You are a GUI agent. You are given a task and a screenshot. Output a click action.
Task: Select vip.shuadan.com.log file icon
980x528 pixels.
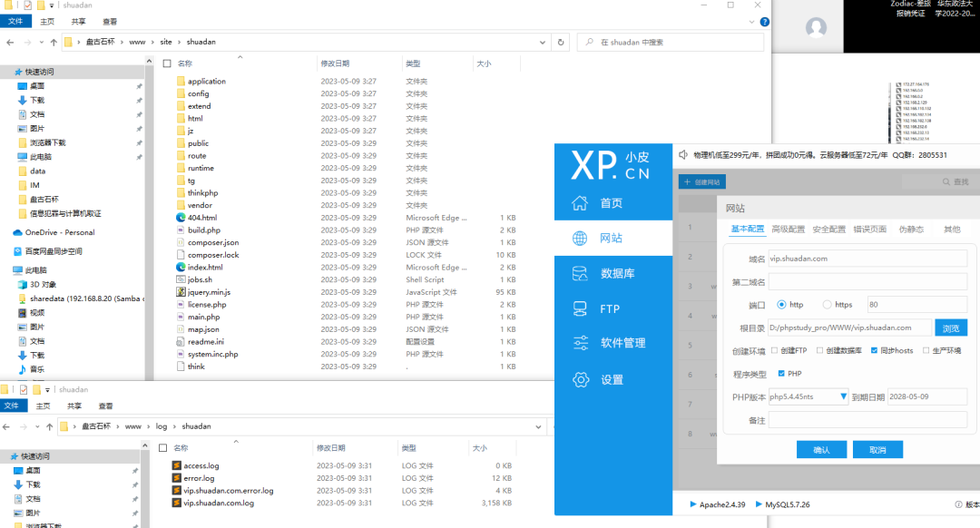tap(177, 503)
